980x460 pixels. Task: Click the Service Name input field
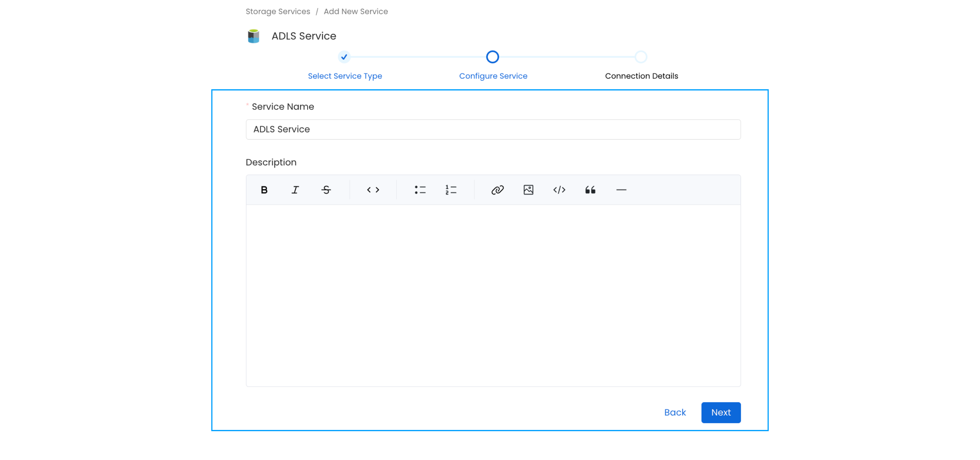[493, 129]
